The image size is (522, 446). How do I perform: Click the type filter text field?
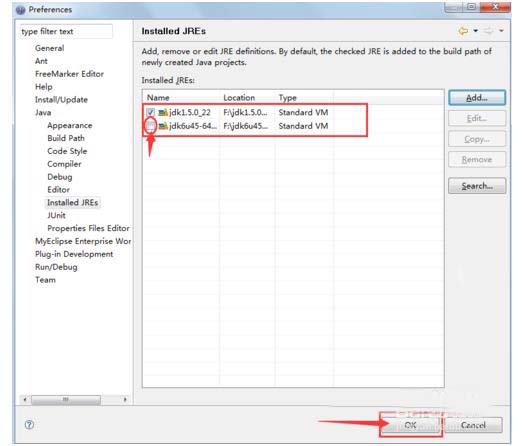pyautogui.click(x=66, y=32)
